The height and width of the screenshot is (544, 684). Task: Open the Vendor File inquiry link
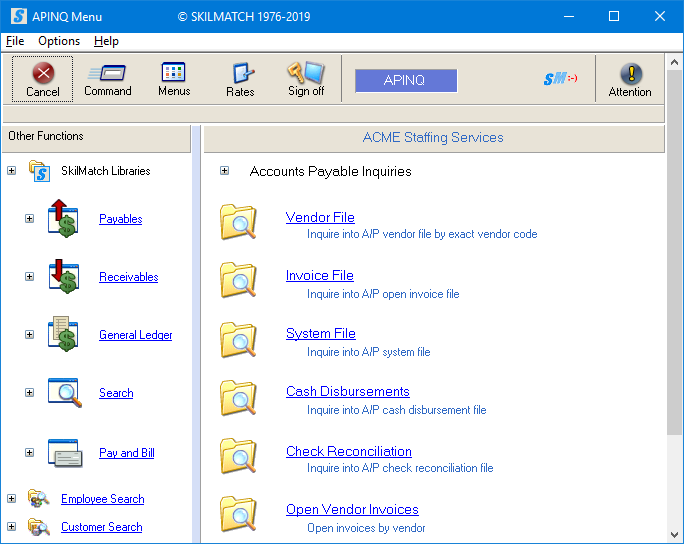click(x=320, y=217)
